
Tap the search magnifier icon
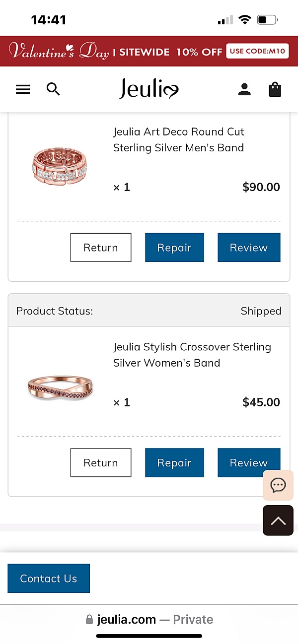[x=53, y=89]
